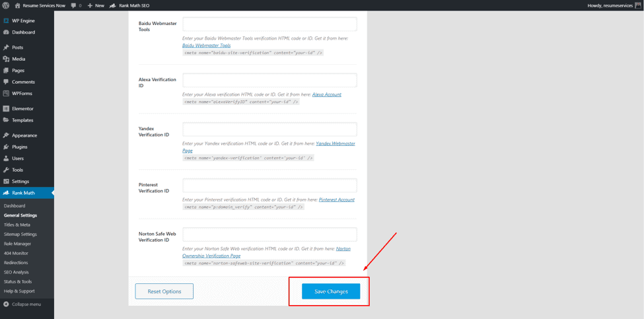This screenshot has width=644, height=319.
Task: Click the yandex-verification meta code snippet
Action: [248, 158]
